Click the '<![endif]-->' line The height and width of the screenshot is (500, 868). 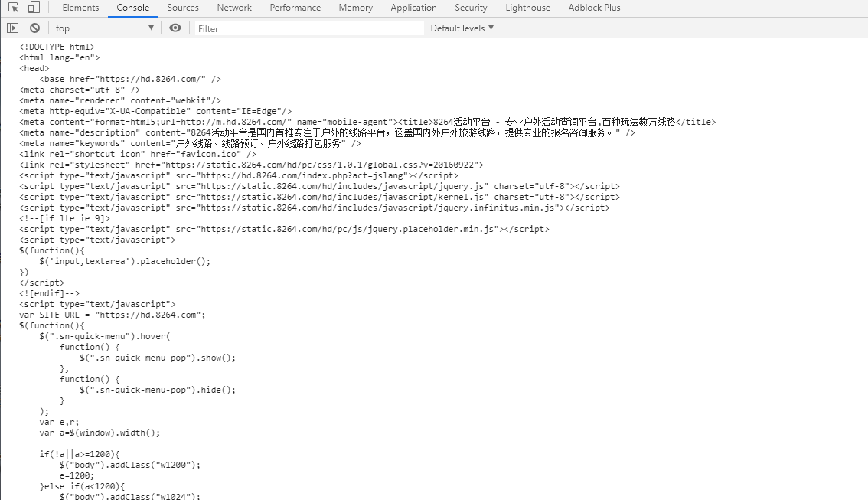pyautogui.click(x=49, y=293)
